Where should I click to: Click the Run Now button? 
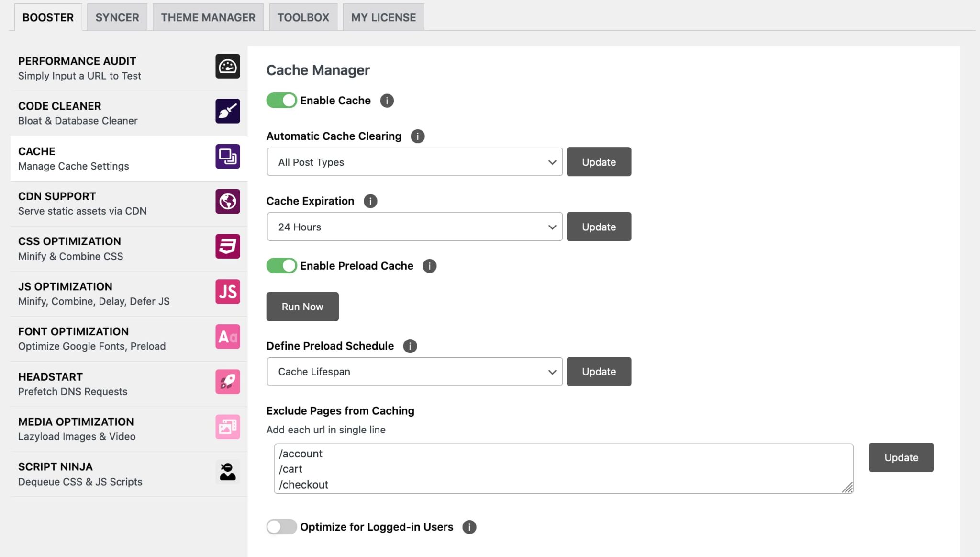click(302, 307)
